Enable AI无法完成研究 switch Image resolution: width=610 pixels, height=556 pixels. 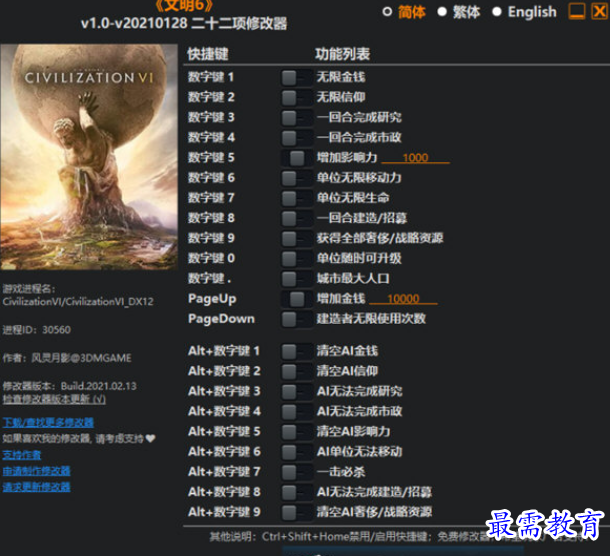coord(296,391)
